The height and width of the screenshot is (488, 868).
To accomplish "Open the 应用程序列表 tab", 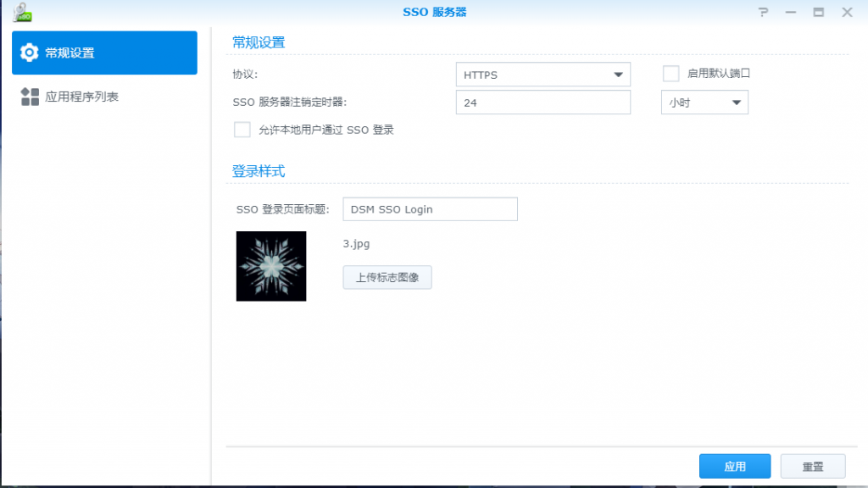I will pos(104,97).
